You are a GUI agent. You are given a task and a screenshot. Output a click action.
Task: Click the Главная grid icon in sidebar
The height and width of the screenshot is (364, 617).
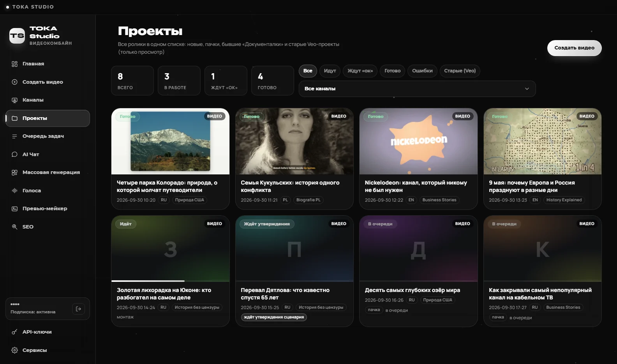pyautogui.click(x=14, y=64)
